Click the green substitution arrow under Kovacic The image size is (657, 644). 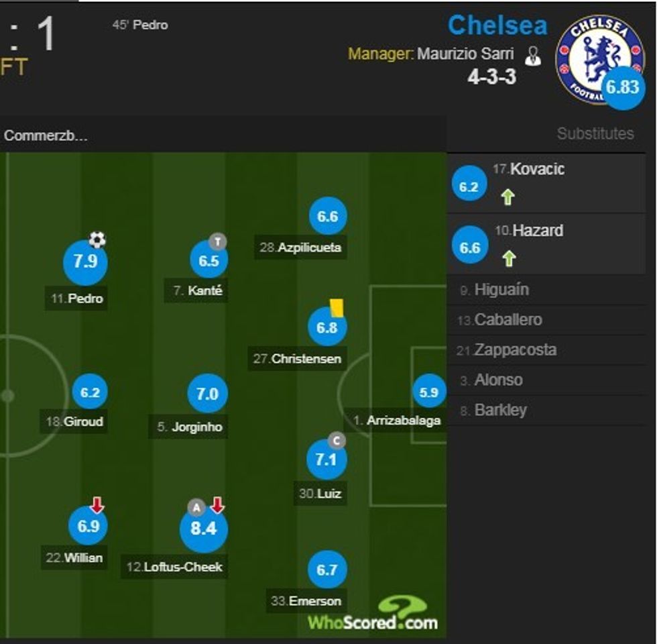(507, 199)
